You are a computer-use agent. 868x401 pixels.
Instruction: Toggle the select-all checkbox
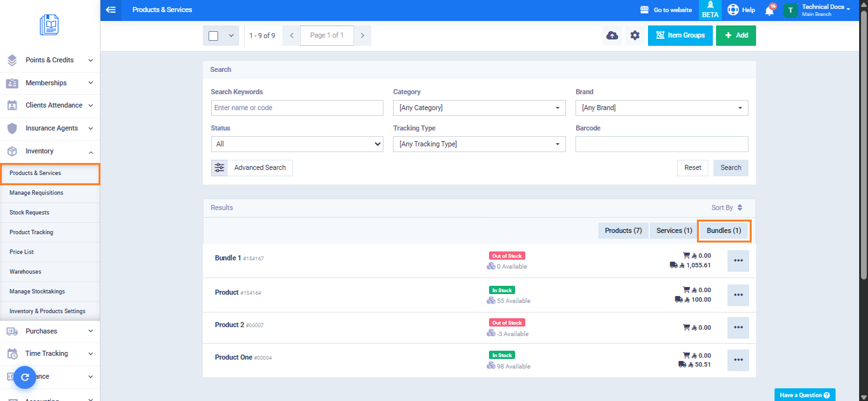214,36
